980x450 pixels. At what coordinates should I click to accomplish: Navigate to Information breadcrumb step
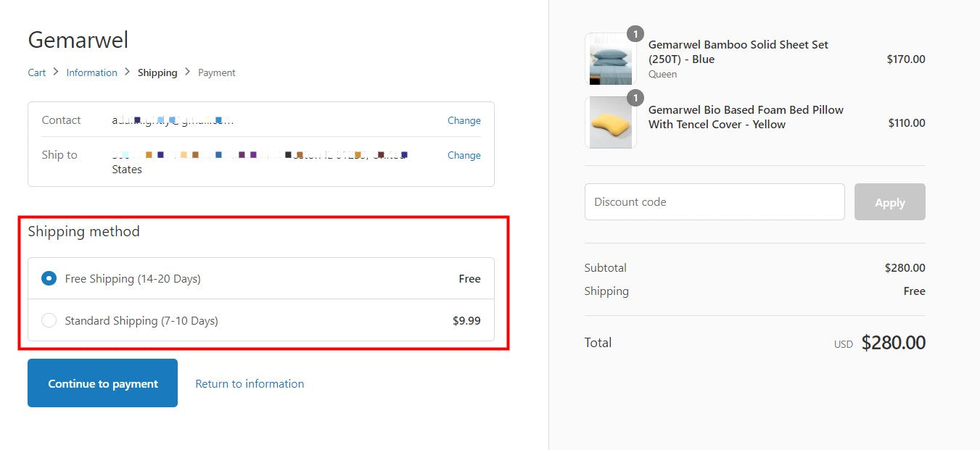coord(91,72)
